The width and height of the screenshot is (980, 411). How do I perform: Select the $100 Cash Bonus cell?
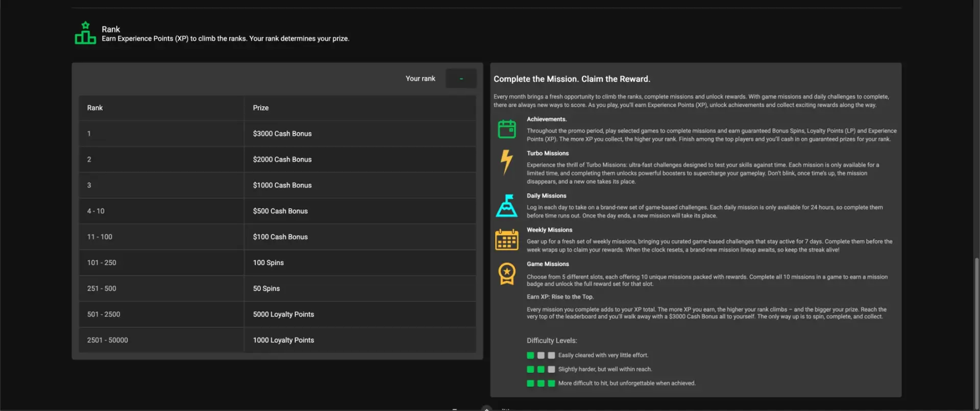(360, 237)
